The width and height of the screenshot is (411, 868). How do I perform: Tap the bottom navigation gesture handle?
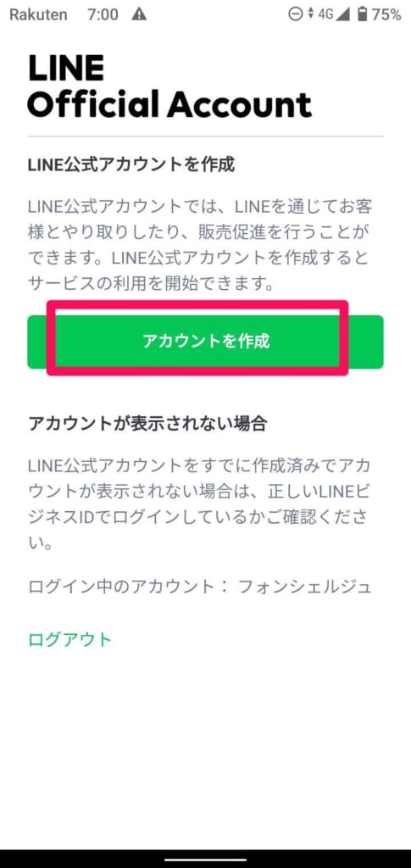[x=205, y=858]
